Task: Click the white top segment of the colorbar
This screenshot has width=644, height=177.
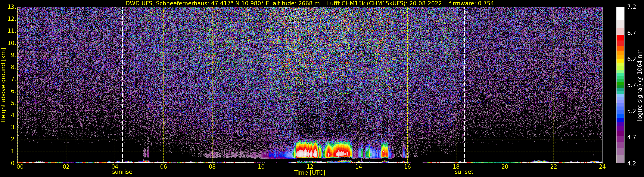Action: [x=620, y=13]
